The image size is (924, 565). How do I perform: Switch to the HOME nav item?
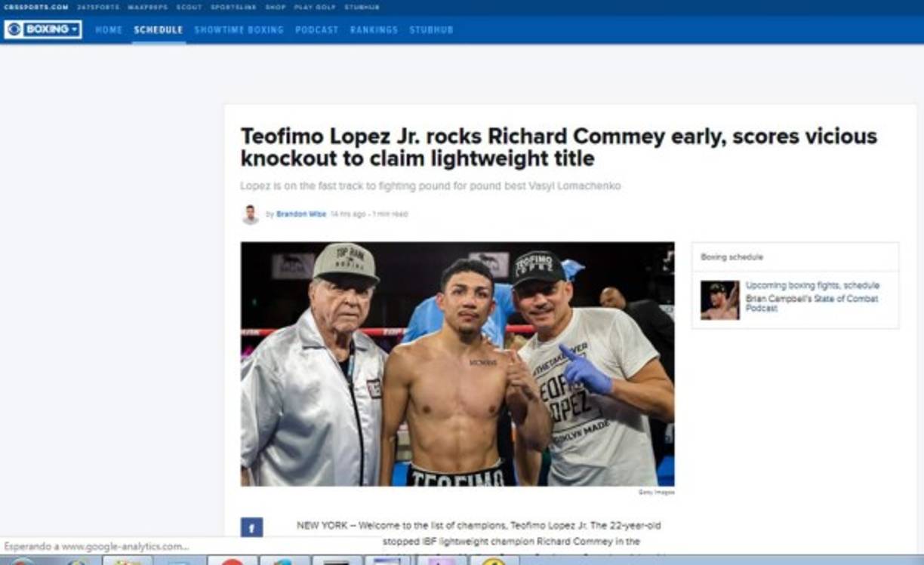click(109, 30)
